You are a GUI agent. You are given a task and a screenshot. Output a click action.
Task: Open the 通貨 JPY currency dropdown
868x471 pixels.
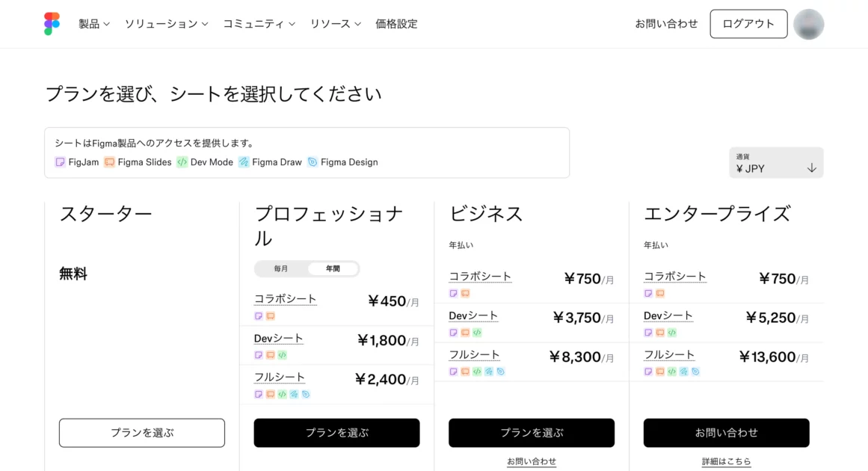776,163
